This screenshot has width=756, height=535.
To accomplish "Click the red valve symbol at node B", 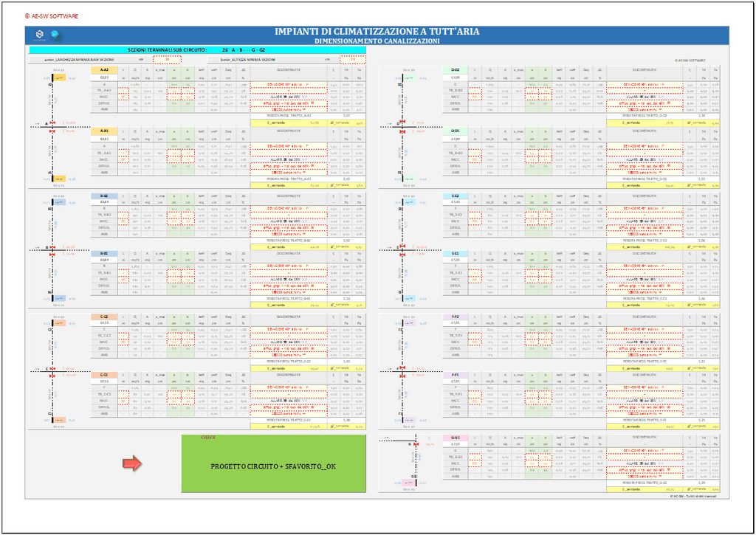I will 52,247.
